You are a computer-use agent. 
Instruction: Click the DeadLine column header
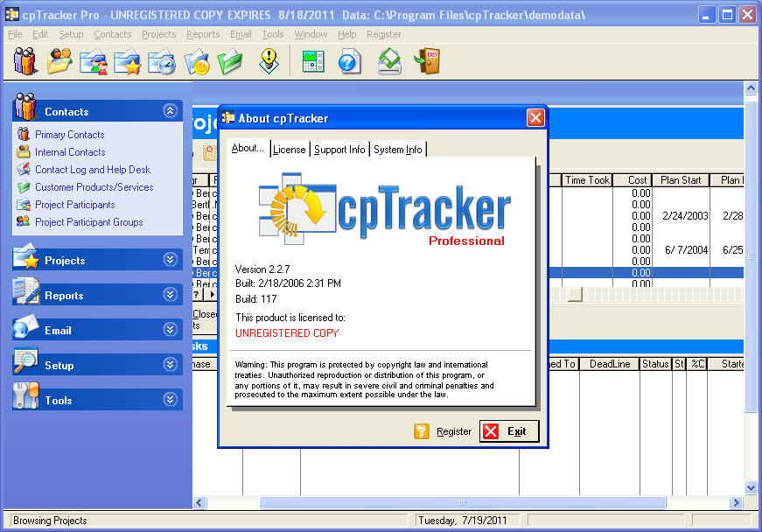point(610,364)
